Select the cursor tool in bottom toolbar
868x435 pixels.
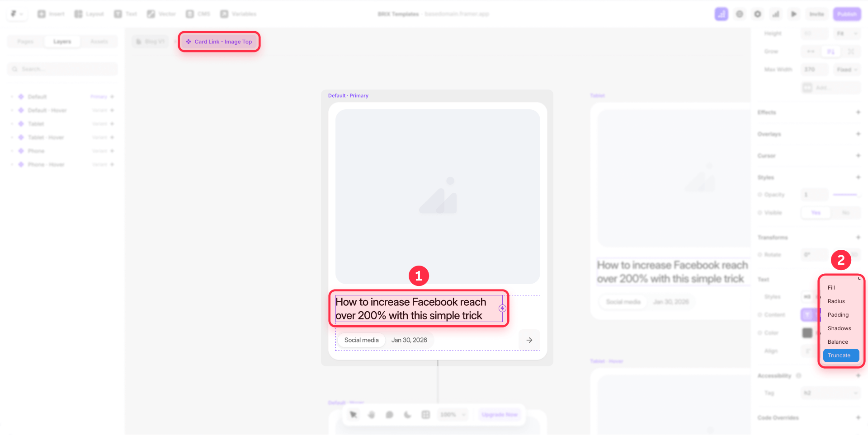[353, 414]
